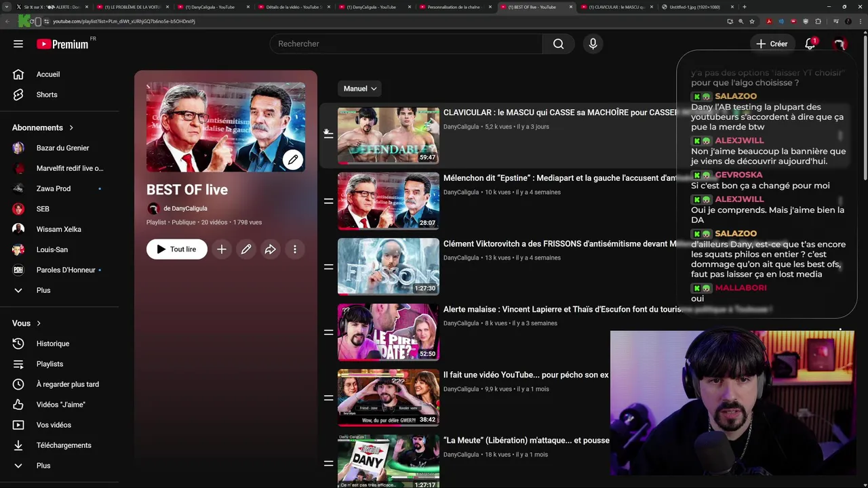
Task: Open a new browser tab
Action: 744,7
